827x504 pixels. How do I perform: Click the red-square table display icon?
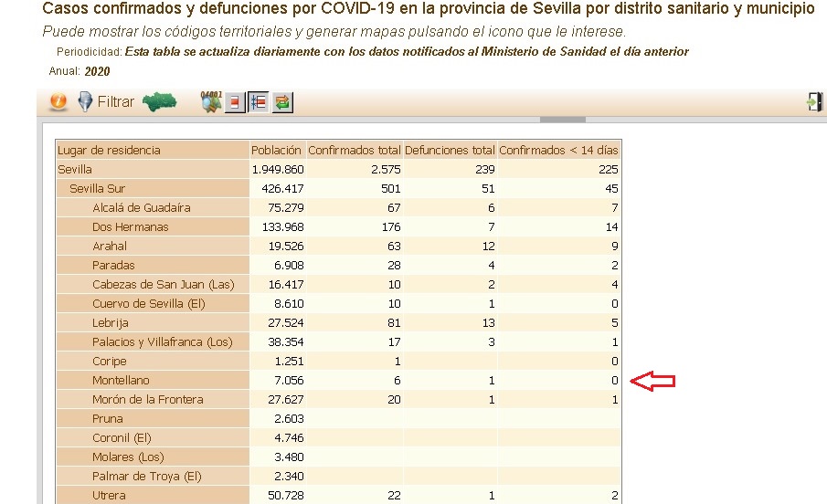236,102
